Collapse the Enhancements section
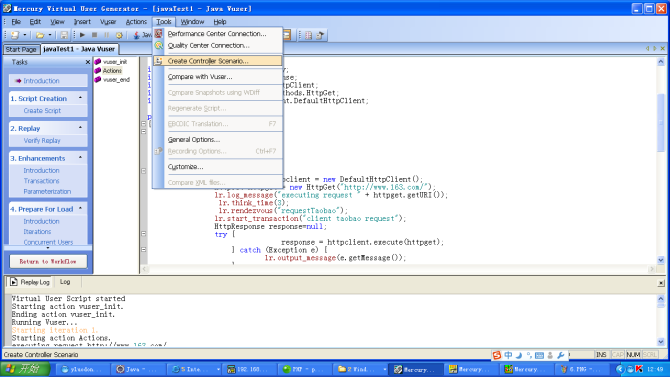670x377 pixels. 80,158
